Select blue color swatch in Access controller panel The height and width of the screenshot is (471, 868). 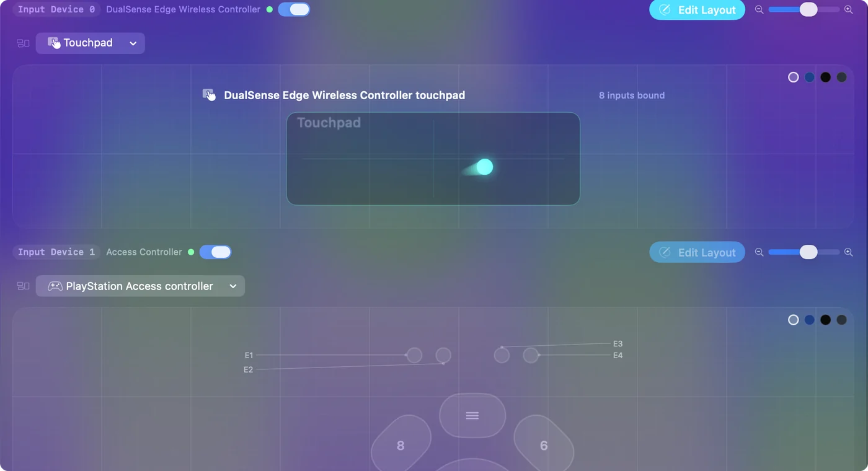(809, 320)
